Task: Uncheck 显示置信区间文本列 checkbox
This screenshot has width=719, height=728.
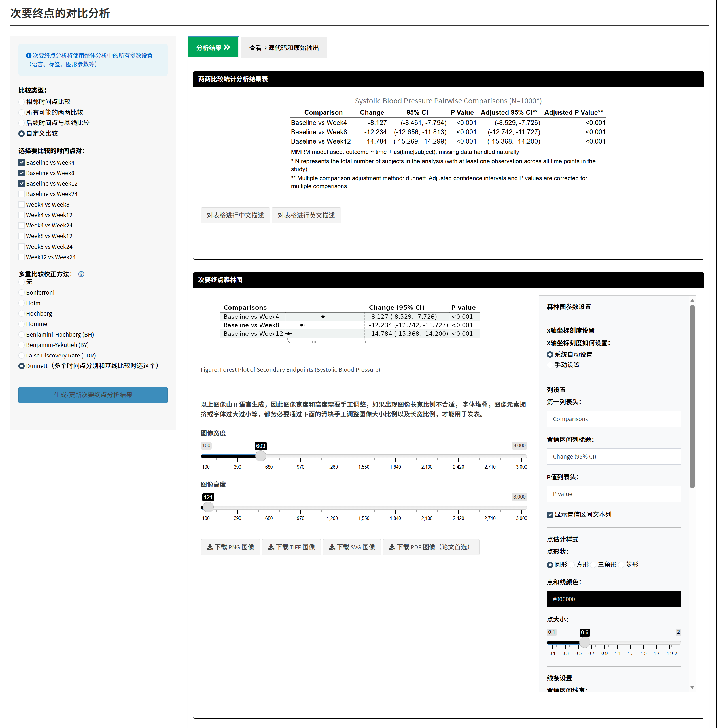Action: [x=550, y=514]
